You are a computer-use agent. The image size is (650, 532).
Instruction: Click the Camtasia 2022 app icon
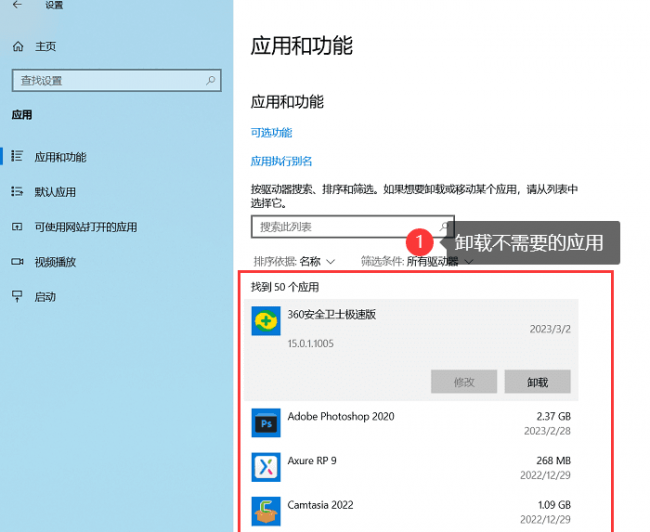(x=266, y=511)
